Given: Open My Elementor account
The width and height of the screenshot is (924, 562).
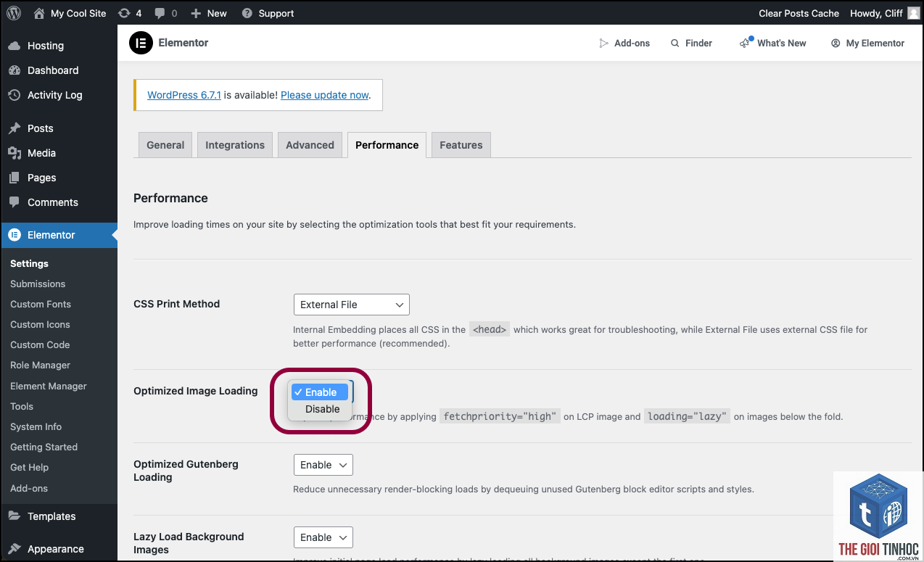Looking at the screenshot, I should click(x=867, y=43).
